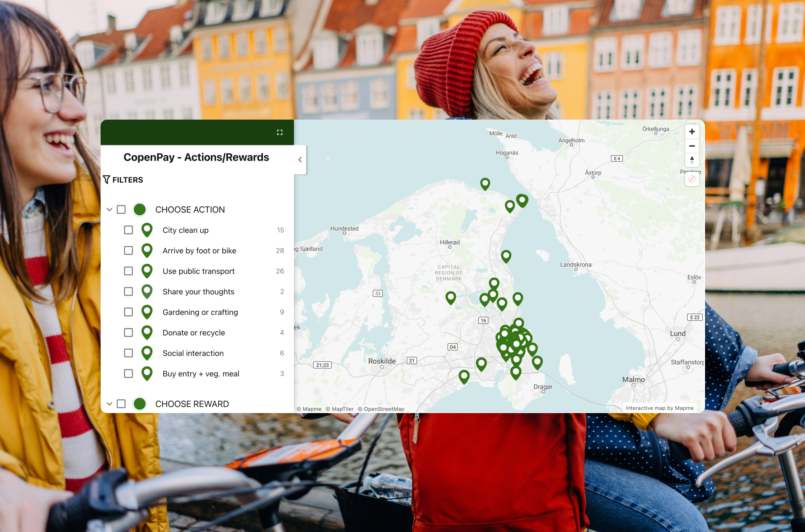Click the map pin near Hillerød
805x532 pixels.
506,256
